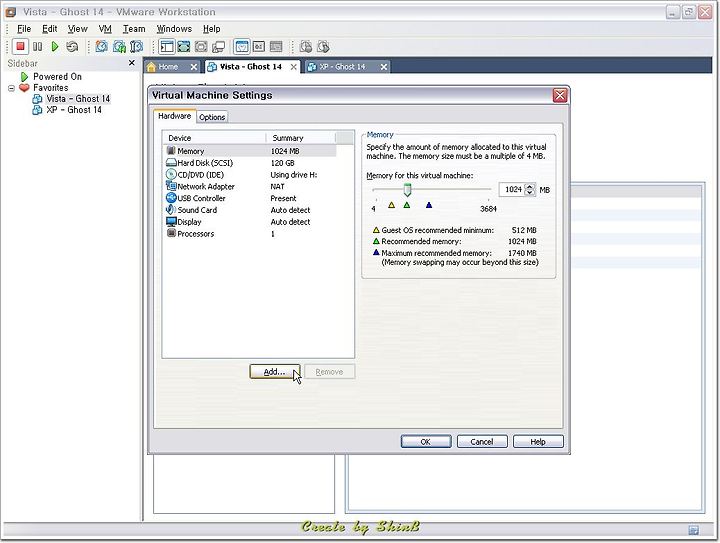Close the Home tab

click(x=194, y=67)
